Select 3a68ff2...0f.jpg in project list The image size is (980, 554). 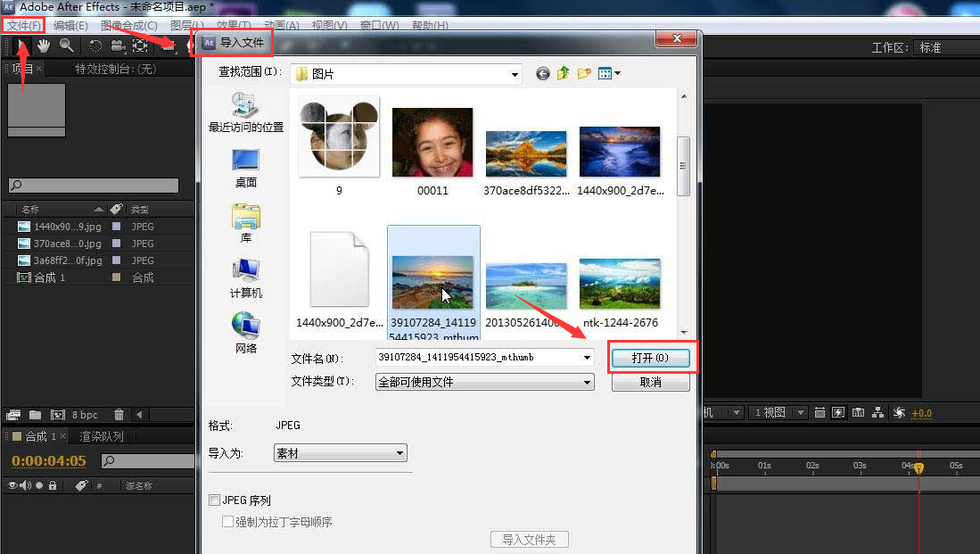pos(68,260)
